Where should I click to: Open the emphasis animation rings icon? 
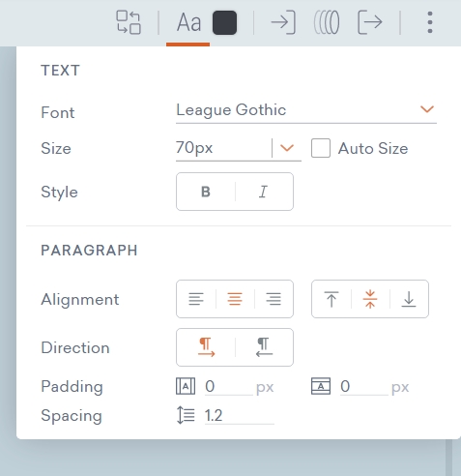pos(327,22)
